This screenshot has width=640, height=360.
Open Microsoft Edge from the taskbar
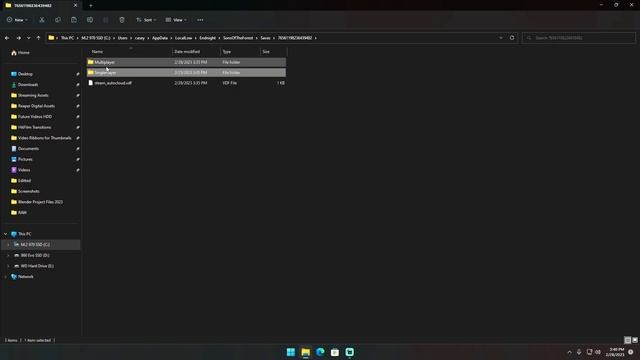(x=320, y=352)
